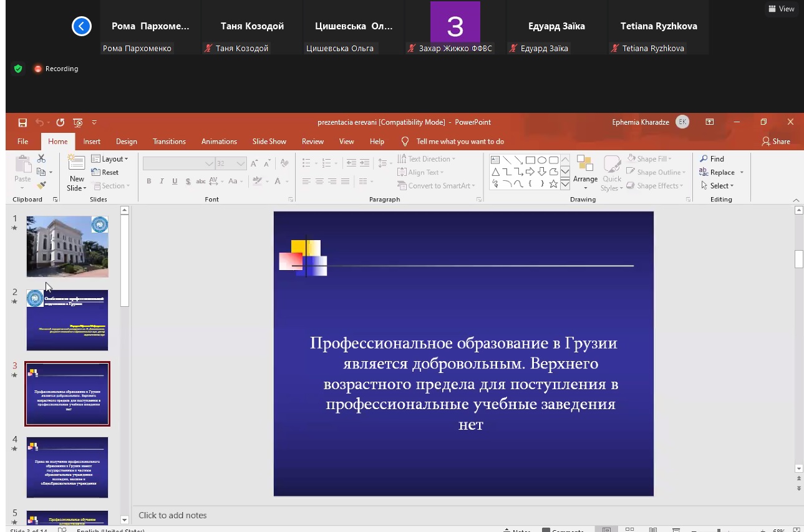Open Convert to SmartArt dropdown

pyautogui.click(x=437, y=186)
